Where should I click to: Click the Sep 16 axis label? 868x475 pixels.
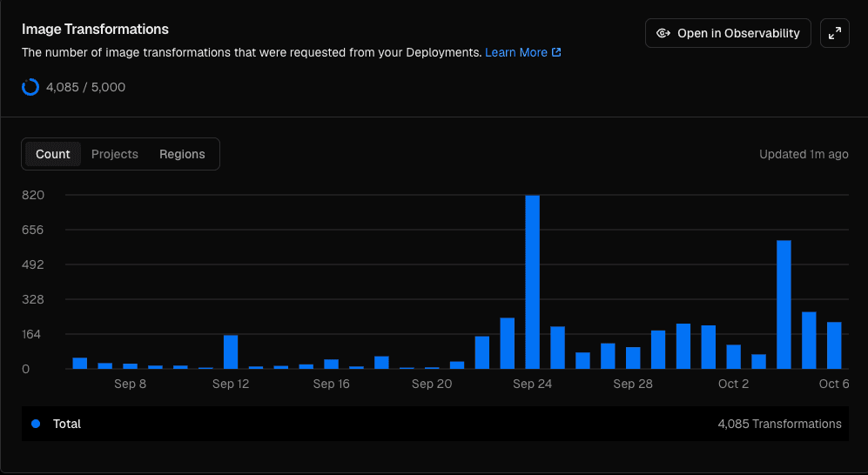pyautogui.click(x=331, y=384)
